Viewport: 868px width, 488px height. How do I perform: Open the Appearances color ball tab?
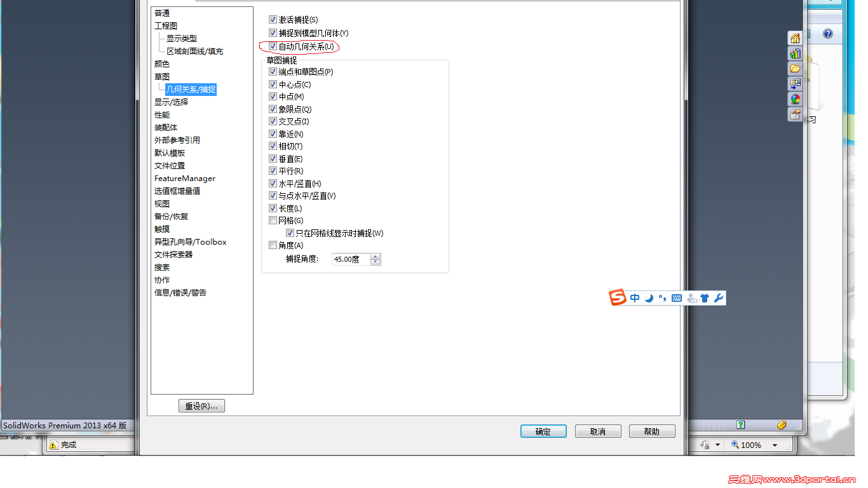point(795,99)
